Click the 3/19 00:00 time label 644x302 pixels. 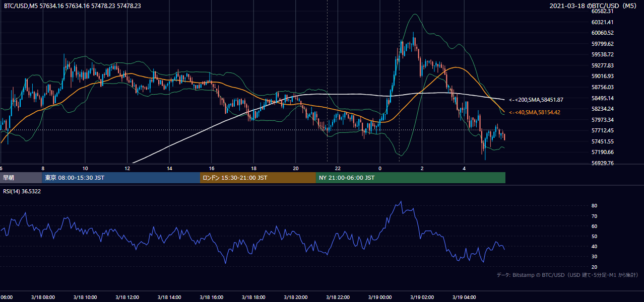click(379, 297)
